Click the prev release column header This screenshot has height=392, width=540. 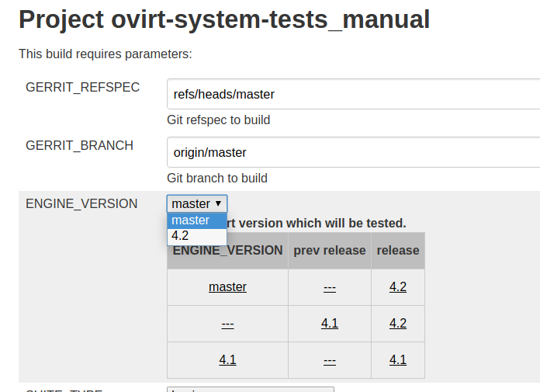(330, 250)
